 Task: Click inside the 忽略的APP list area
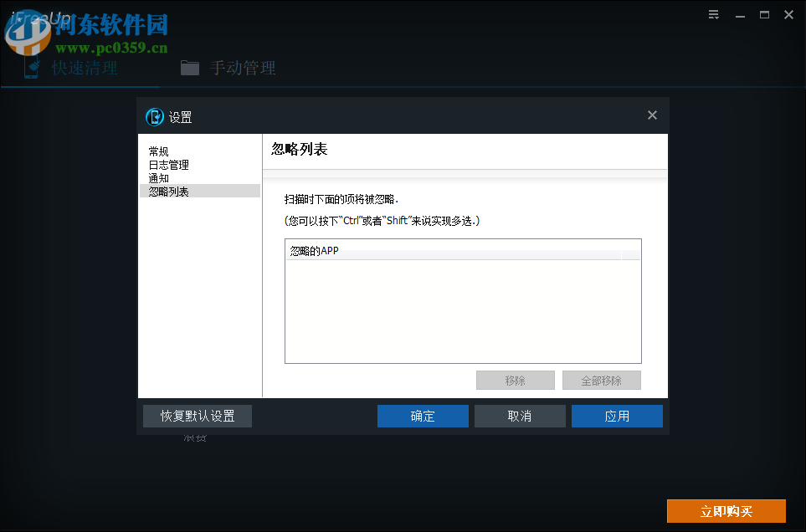463,309
